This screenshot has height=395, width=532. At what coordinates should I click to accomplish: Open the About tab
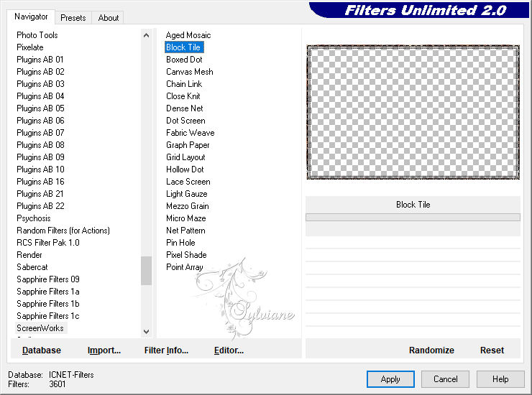109,18
